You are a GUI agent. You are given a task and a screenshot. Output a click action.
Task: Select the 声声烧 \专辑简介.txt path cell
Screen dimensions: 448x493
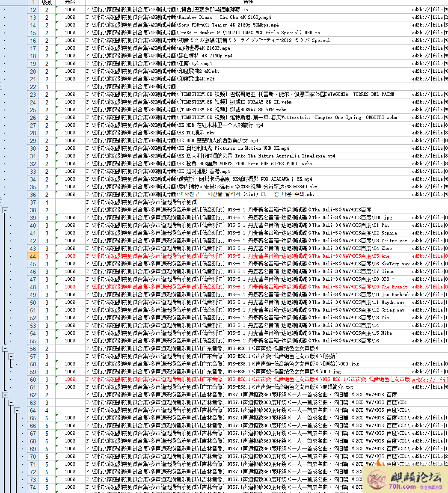tap(248, 387)
